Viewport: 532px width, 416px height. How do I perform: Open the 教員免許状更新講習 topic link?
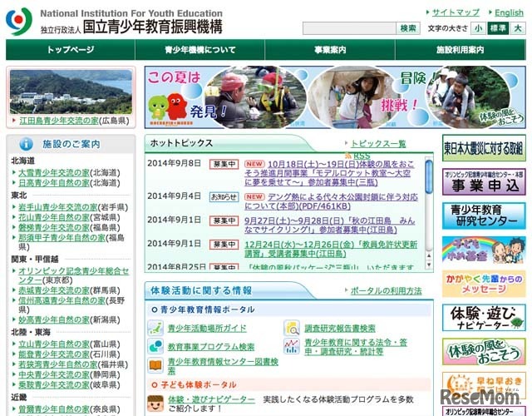331,250
